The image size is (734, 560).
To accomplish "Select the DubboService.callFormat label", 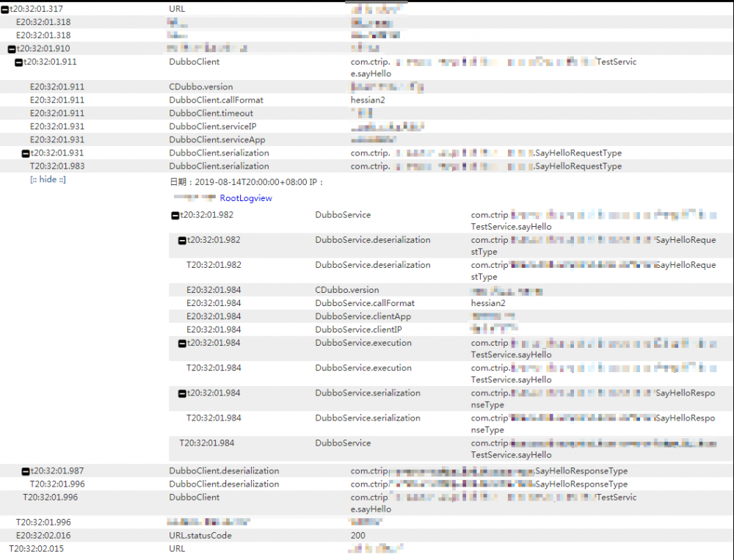I will click(365, 303).
